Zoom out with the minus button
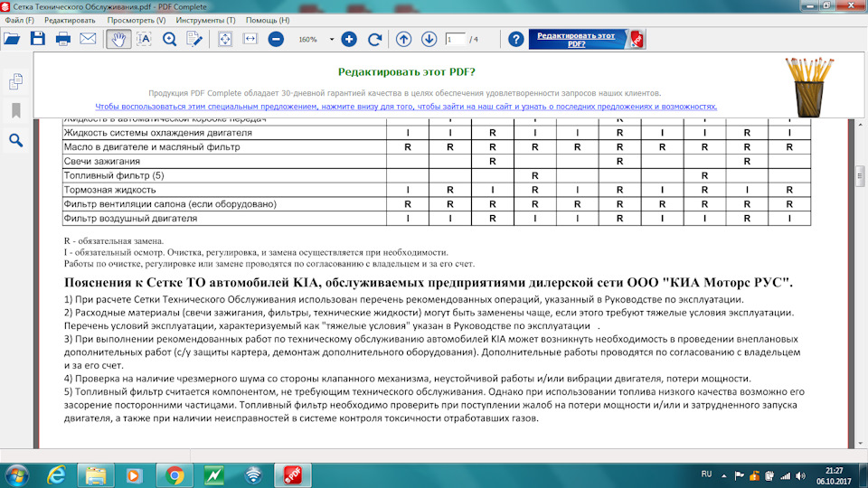The width and height of the screenshot is (868, 488). tap(276, 39)
